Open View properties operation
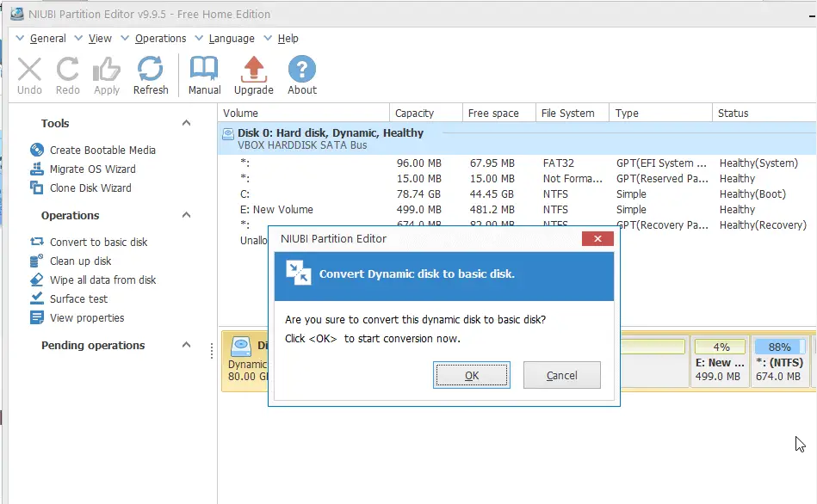The width and height of the screenshot is (817, 504). pyautogui.click(x=87, y=317)
